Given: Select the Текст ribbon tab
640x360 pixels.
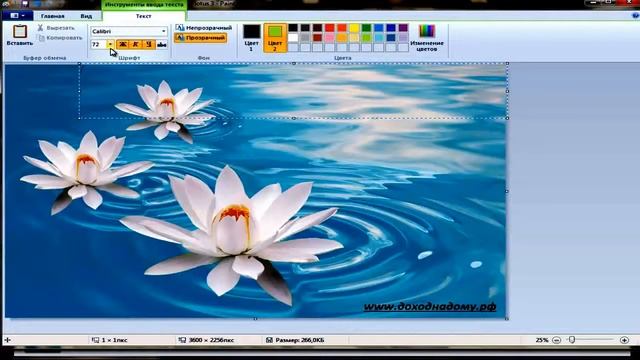Looking at the screenshot, I should (x=143, y=16).
